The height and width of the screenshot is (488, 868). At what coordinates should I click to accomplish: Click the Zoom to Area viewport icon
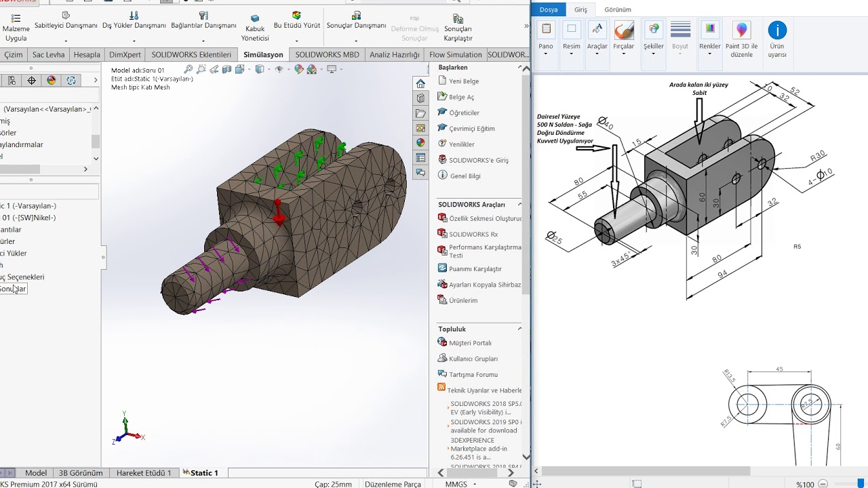[x=201, y=69]
